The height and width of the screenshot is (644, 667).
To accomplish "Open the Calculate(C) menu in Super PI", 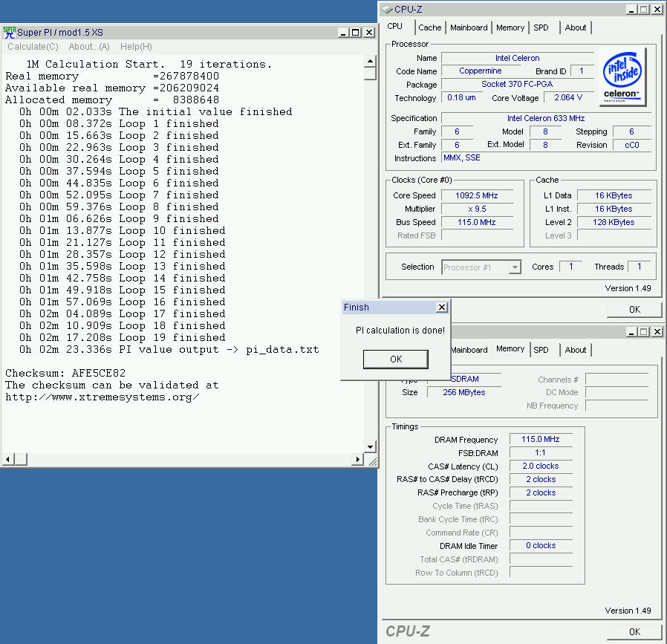I will click(x=33, y=47).
